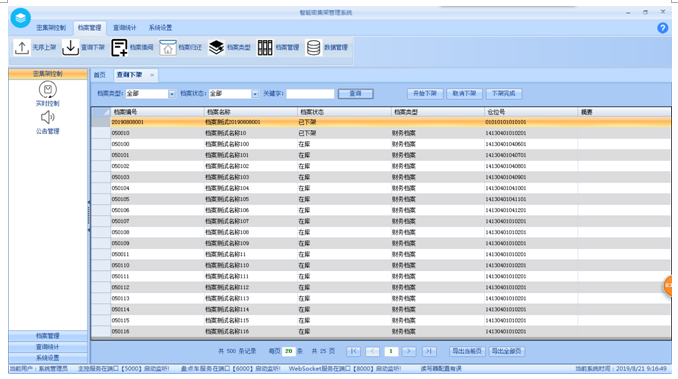Screen dimensions: 678x379
Task: Switch to the 档案管理 ribbon tab
Action: click(x=90, y=28)
